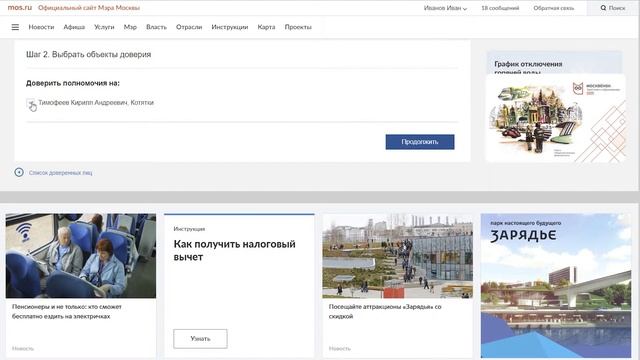Click the Список доверенных лиц link
640x360 pixels.
click(60, 173)
